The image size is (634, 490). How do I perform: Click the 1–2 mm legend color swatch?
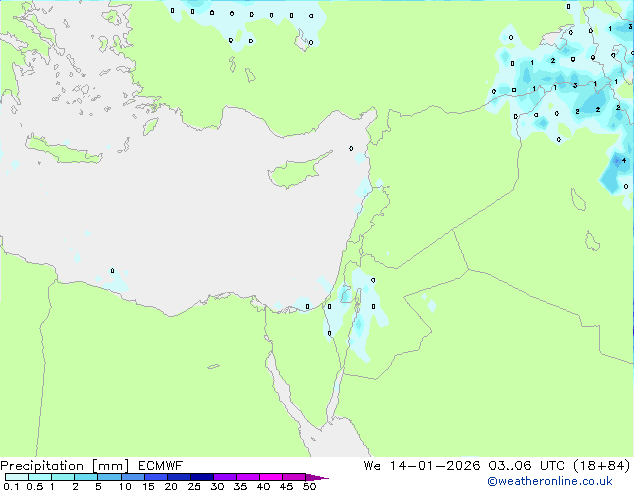(x=63, y=477)
